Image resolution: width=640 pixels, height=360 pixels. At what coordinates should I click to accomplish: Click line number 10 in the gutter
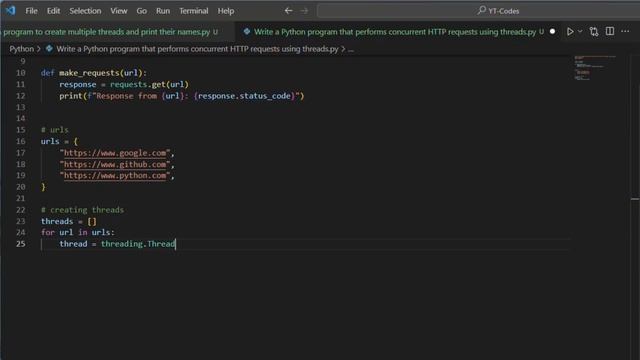[x=21, y=73]
